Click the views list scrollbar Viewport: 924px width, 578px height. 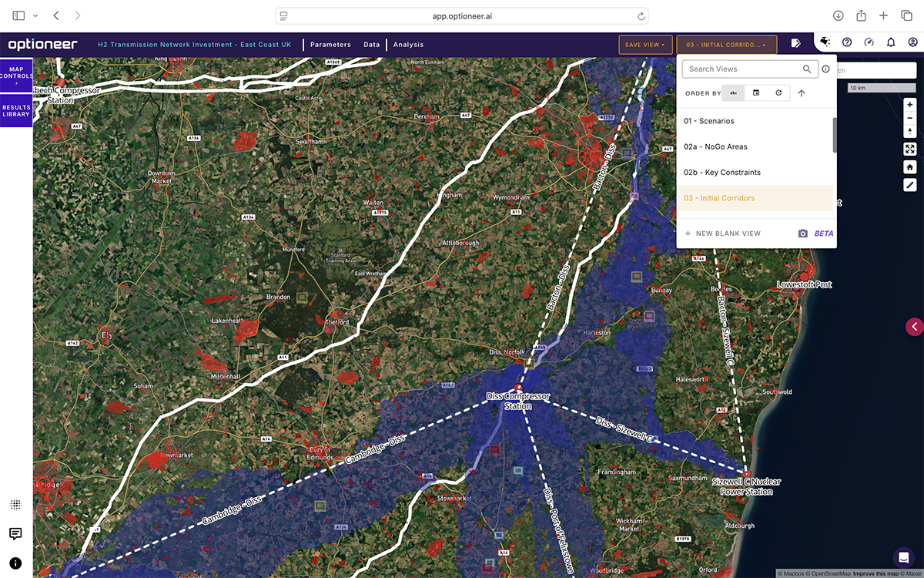coord(835,135)
